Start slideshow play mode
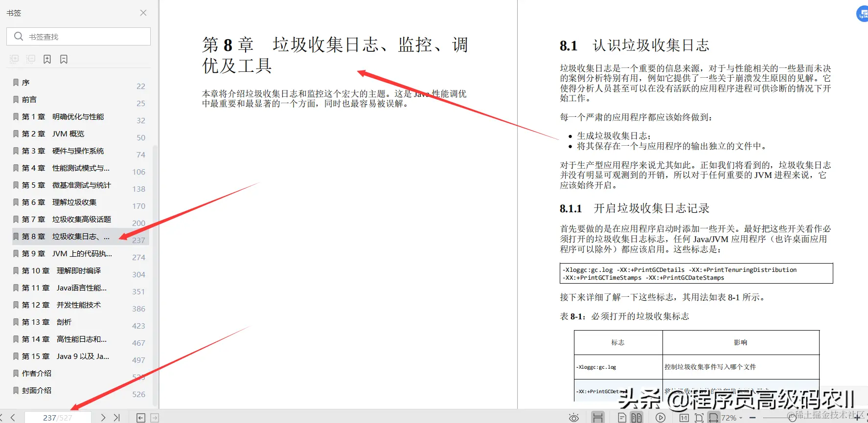The width and height of the screenshot is (868, 423). pyautogui.click(x=661, y=418)
